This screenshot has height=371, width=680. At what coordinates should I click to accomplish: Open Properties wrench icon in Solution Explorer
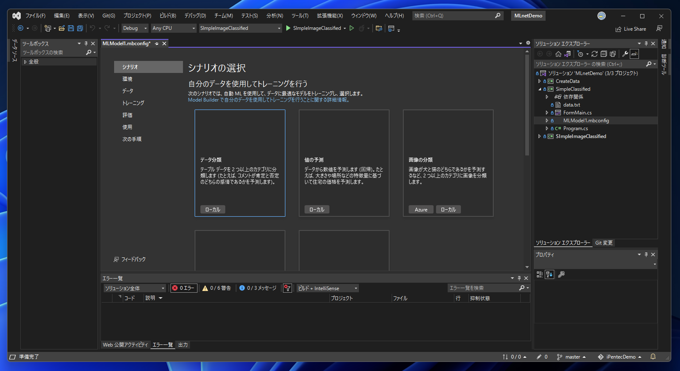pyautogui.click(x=625, y=54)
